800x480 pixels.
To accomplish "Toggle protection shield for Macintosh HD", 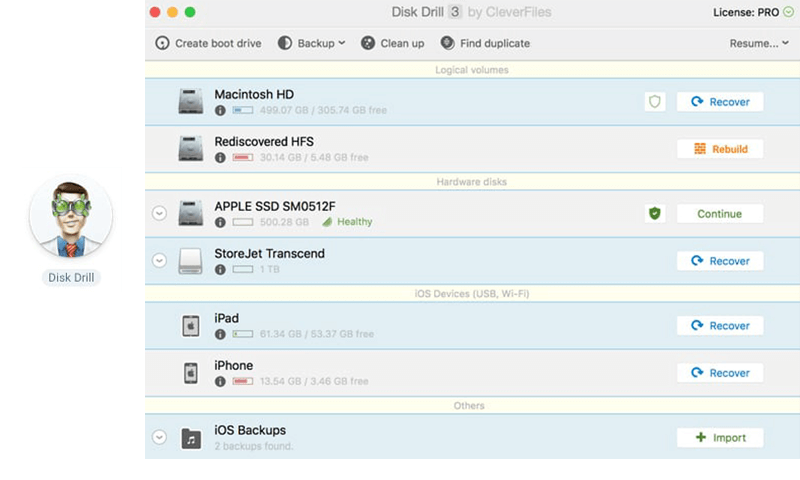I will click(x=655, y=102).
